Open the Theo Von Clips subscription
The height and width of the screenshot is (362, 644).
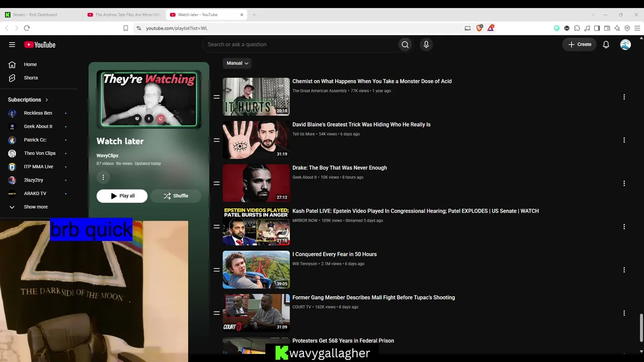[x=39, y=153]
